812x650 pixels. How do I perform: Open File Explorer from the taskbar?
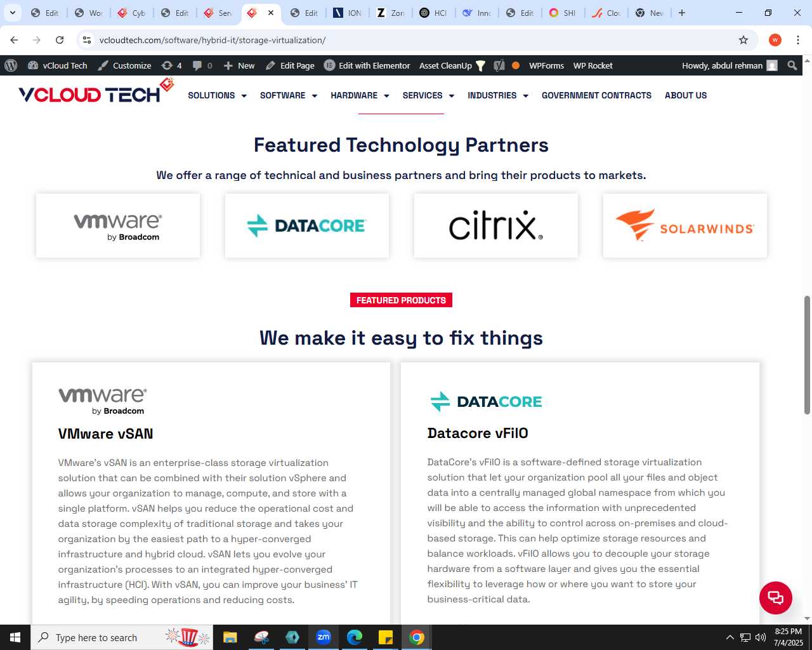pyautogui.click(x=230, y=637)
